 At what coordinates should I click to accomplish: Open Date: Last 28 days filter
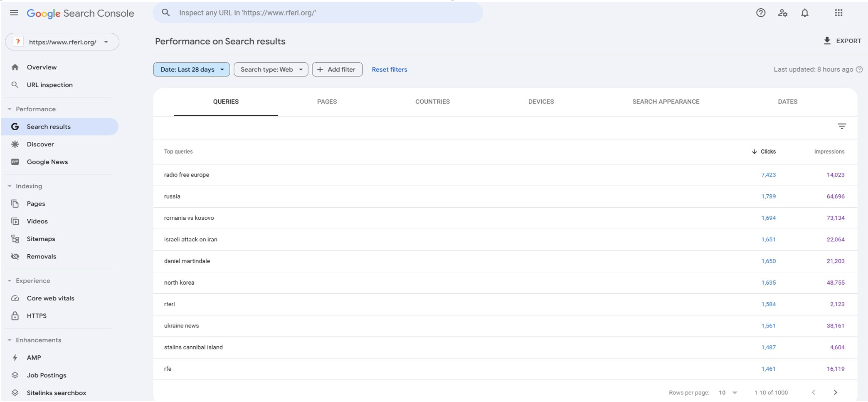pyautogui.click(x=191, y=69)
